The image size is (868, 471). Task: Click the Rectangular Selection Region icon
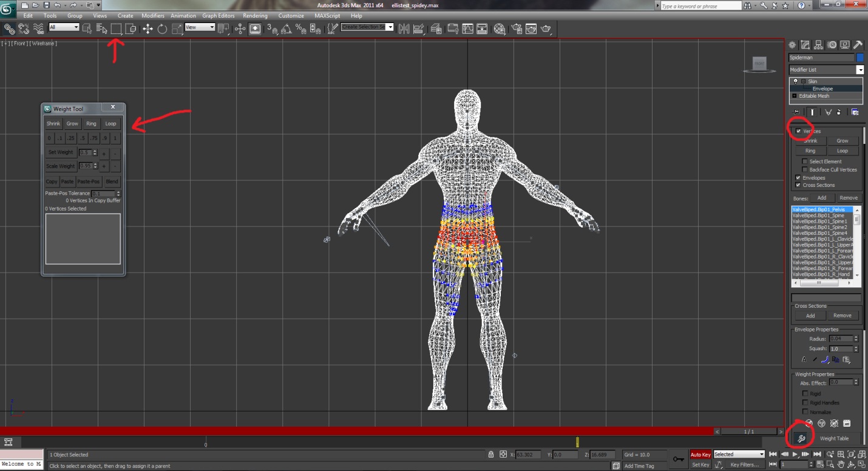click(116, 29)
